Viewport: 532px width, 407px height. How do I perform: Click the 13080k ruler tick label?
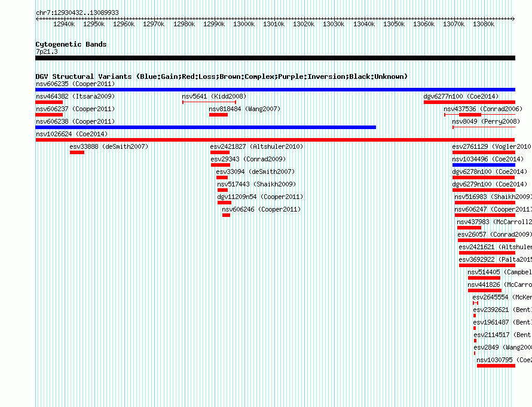pos(484,24)
